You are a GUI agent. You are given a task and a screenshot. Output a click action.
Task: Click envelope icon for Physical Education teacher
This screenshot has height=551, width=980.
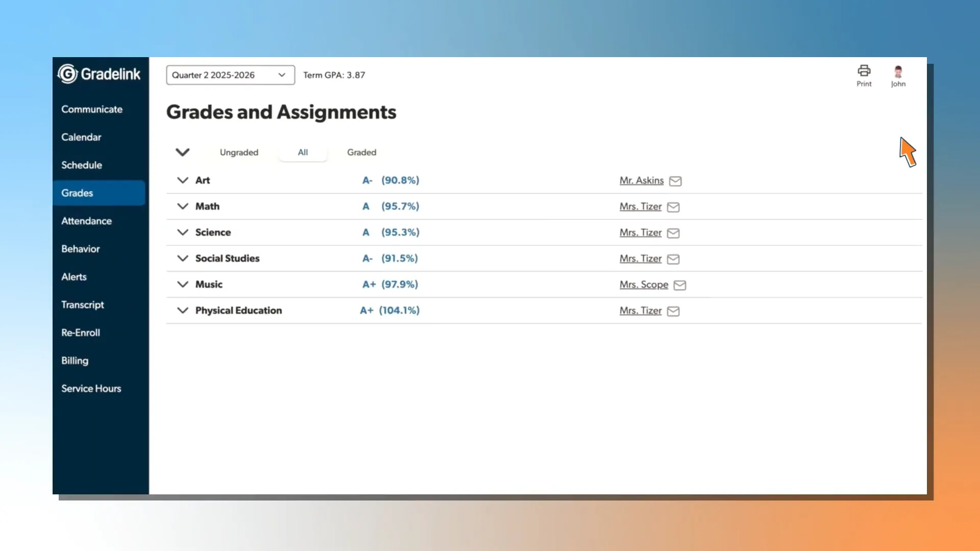(674, 311)
